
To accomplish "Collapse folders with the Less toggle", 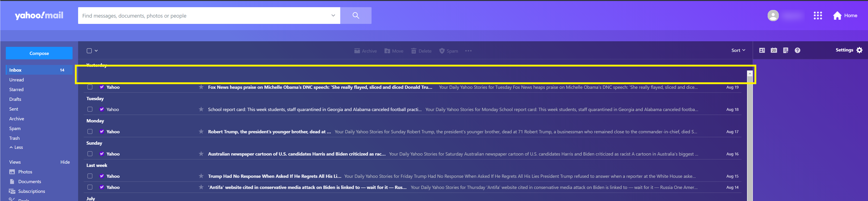I will tap(16, 147).
